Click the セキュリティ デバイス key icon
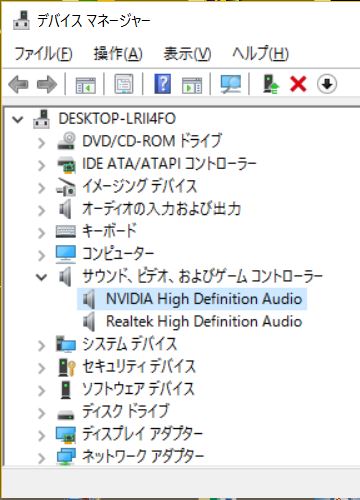This screenshot has height=500, width=360. point(67,367)
